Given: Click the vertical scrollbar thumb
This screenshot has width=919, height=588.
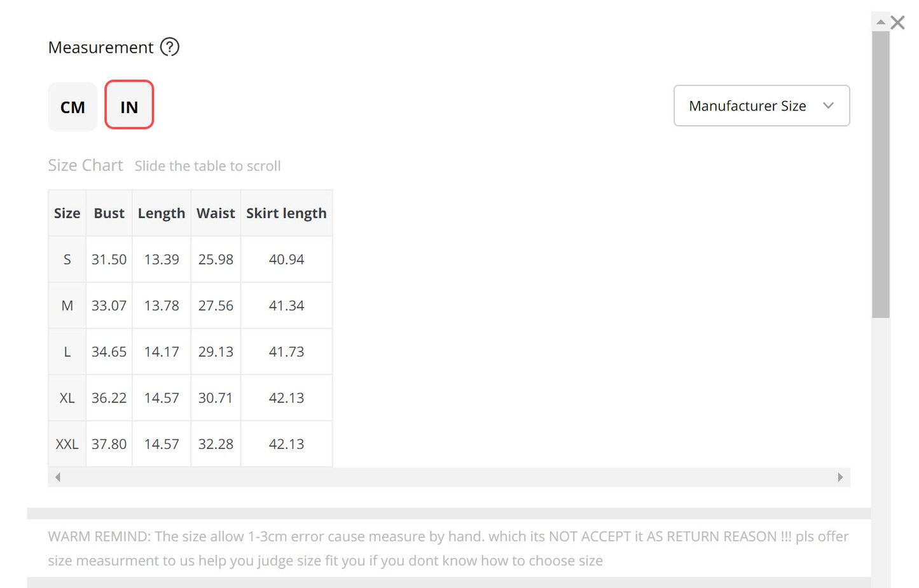Looking at the screenshot, I should coord(880,172).
